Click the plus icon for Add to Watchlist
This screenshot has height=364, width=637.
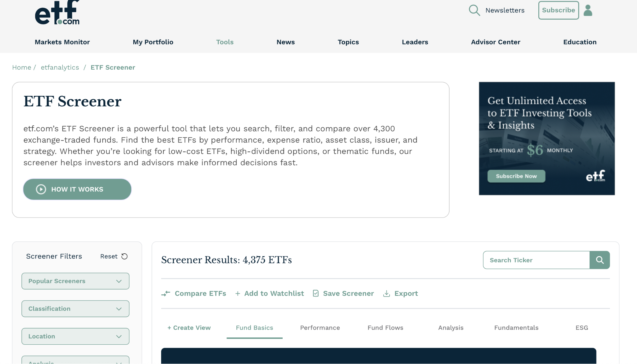tap(238, 294)
